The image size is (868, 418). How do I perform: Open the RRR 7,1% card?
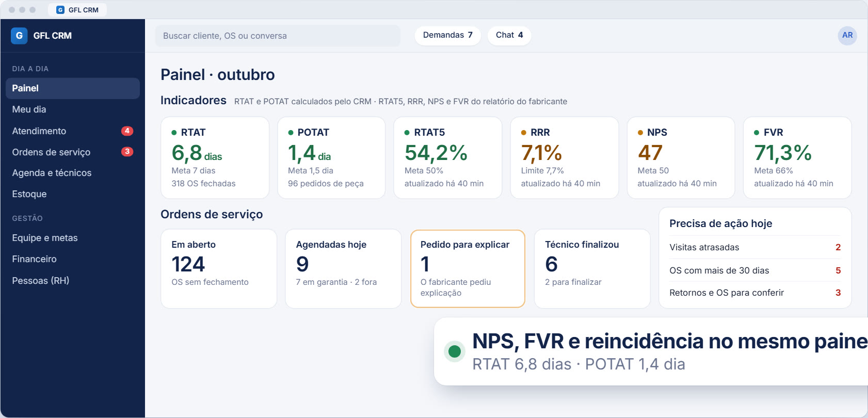pos(565,158)
